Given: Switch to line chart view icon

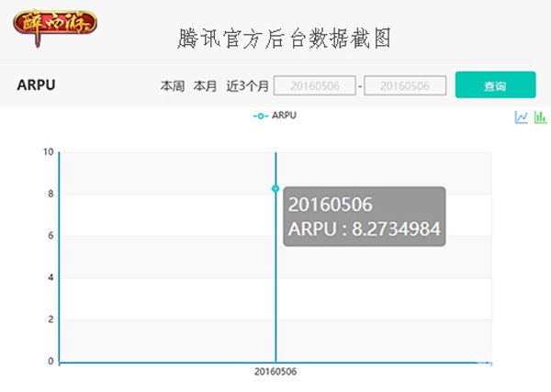Looking at the screenshot, I should (x=521, y=117).
